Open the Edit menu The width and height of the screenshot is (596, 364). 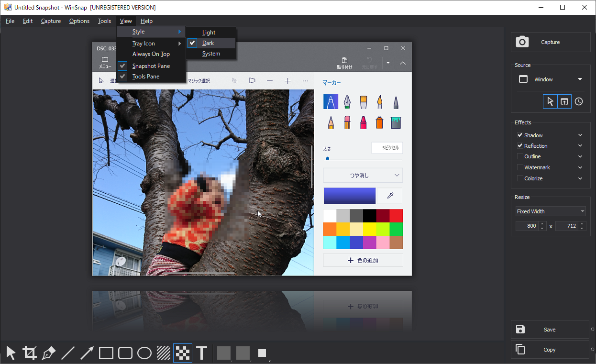[x=28, y=21]
